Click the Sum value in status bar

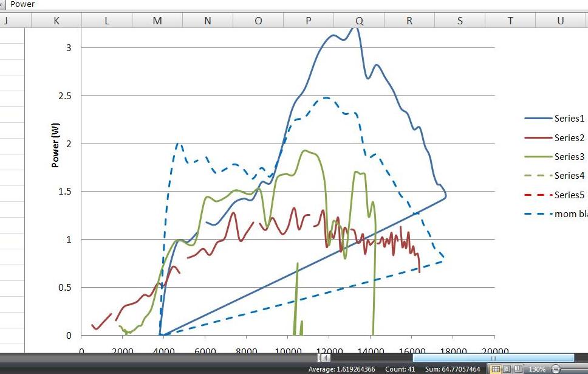coord(453,369)
